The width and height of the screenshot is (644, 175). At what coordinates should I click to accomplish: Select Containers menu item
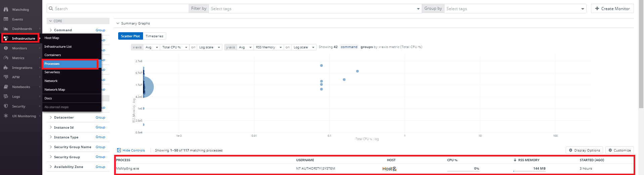(x=72, y=55)
